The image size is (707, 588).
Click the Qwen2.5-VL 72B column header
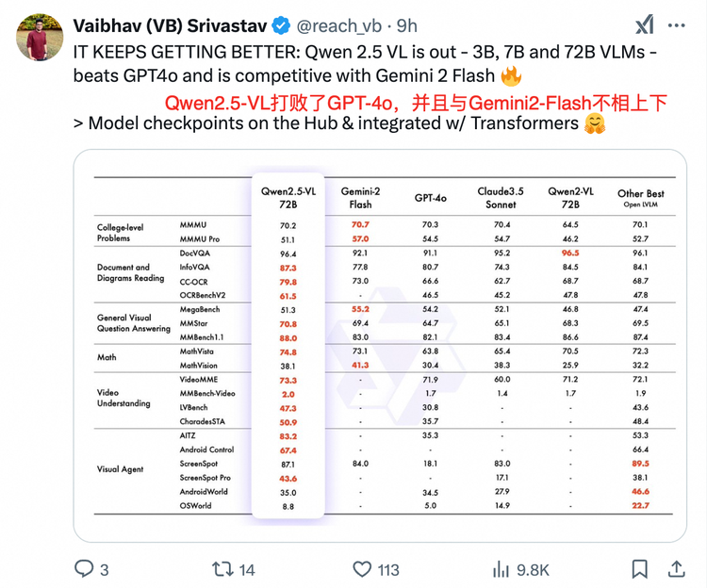point(288,198)
